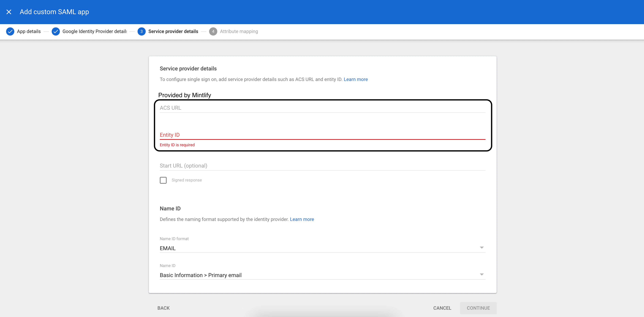Switch to the App details step
This screenshot has height=317, width=644.
tap(29, 31)
